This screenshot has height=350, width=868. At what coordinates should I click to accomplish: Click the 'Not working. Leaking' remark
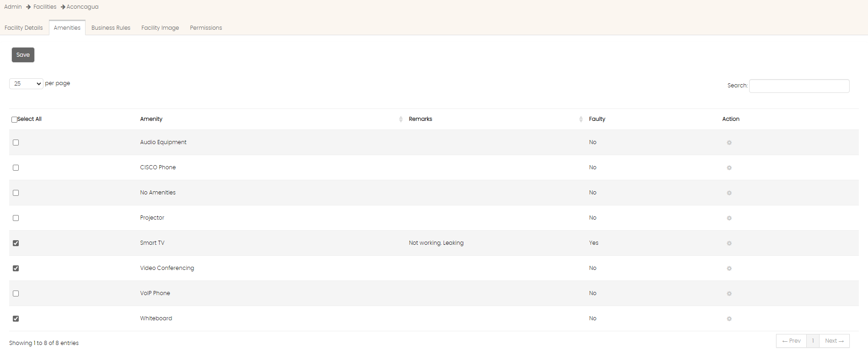(x=436, y=243)
